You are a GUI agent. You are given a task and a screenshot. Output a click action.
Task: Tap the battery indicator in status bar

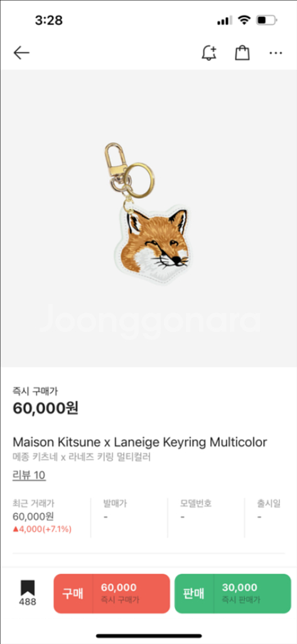tap(267, 20)
